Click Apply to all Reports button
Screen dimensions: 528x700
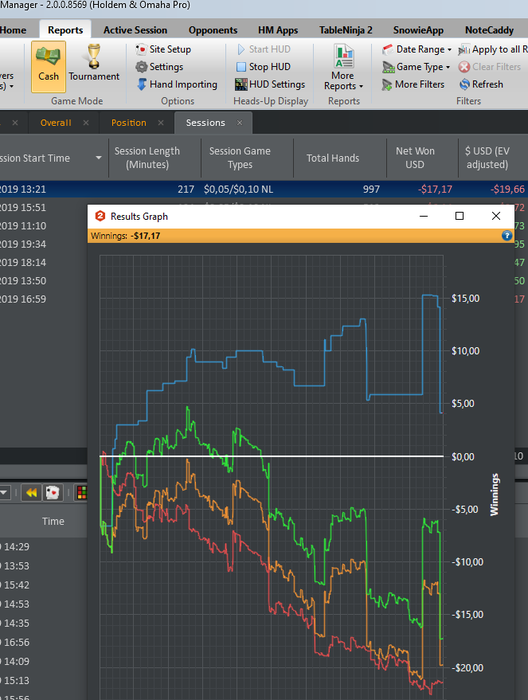pos(493,49)
